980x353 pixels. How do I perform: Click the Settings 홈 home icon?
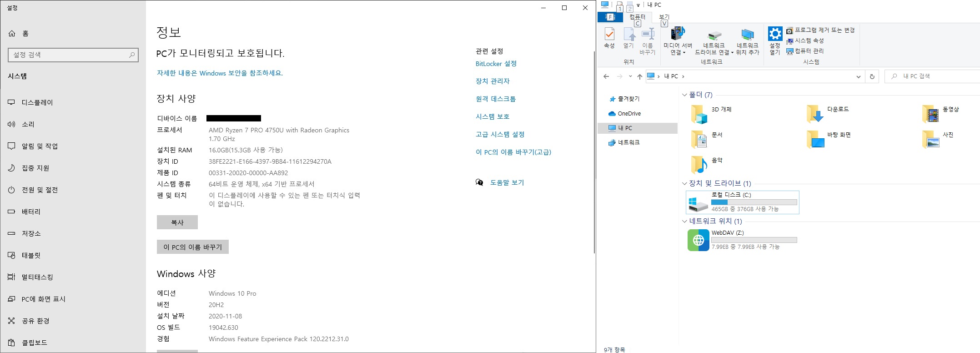click(12, 34)
